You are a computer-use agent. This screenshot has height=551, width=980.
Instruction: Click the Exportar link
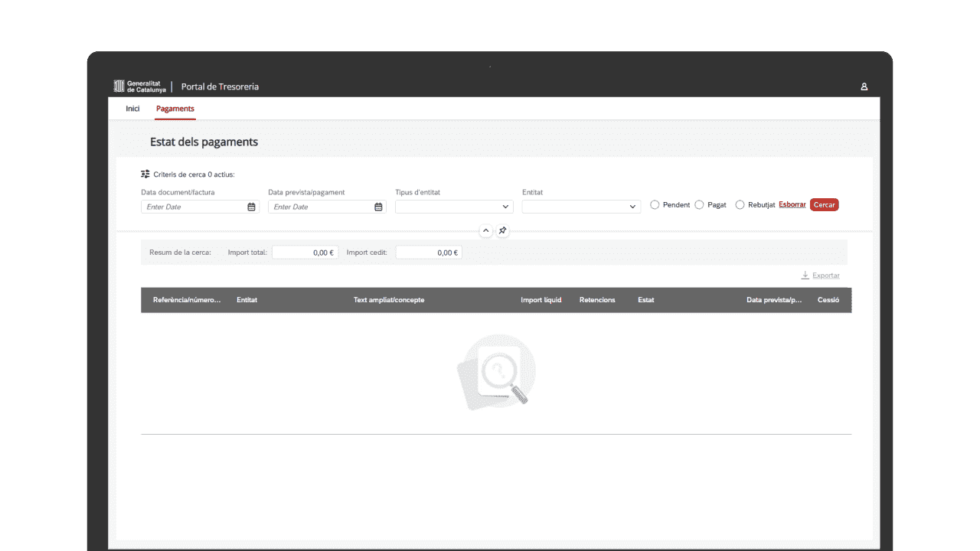(825, 275)
